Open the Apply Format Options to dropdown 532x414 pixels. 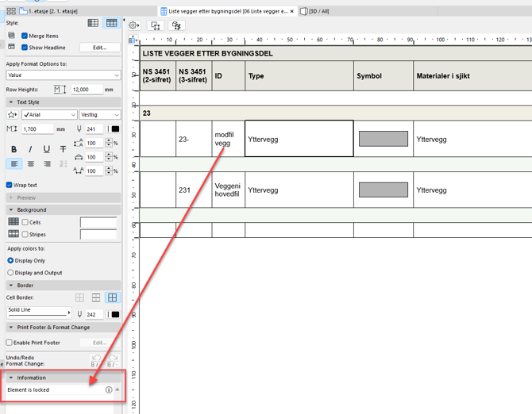click(x=63, y=75)
